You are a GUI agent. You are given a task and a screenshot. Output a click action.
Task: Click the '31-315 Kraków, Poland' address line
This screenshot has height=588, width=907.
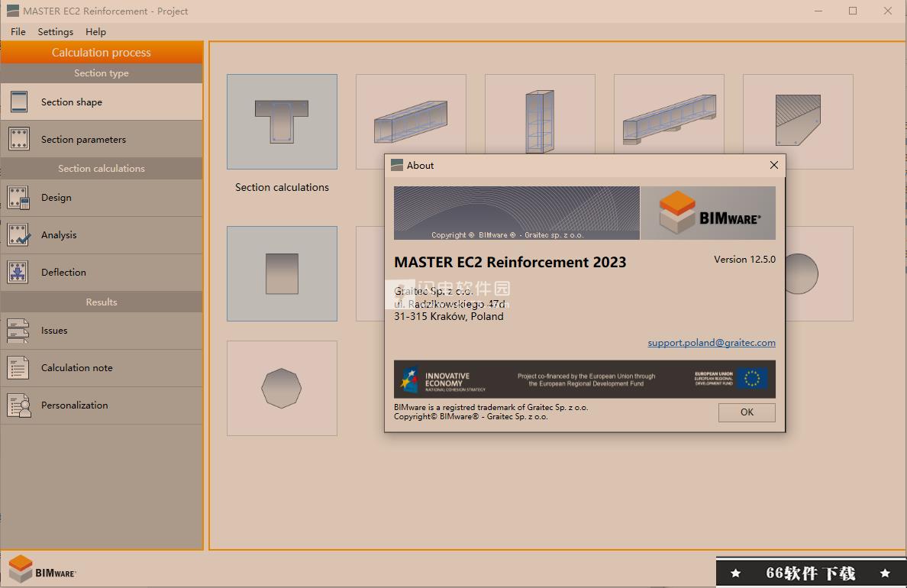point(449,317)
